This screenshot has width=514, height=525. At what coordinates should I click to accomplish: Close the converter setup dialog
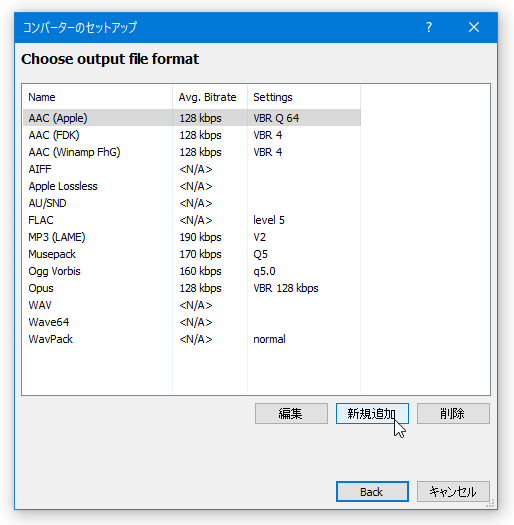tap(474, 27)
